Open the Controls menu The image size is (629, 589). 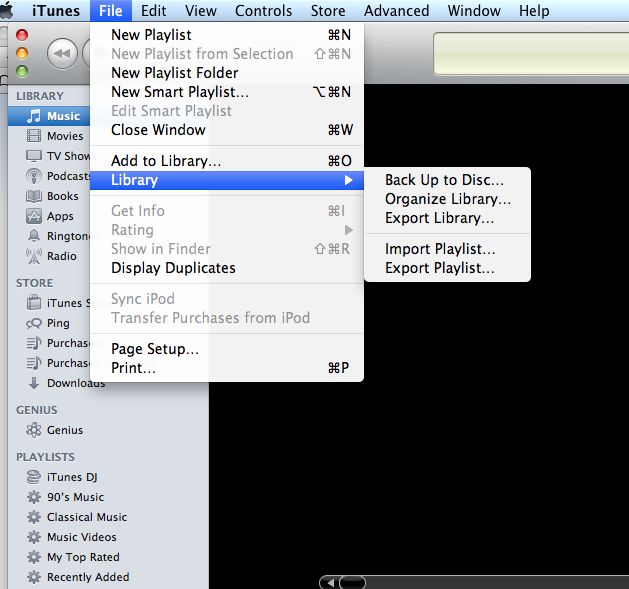coord(264,11)
